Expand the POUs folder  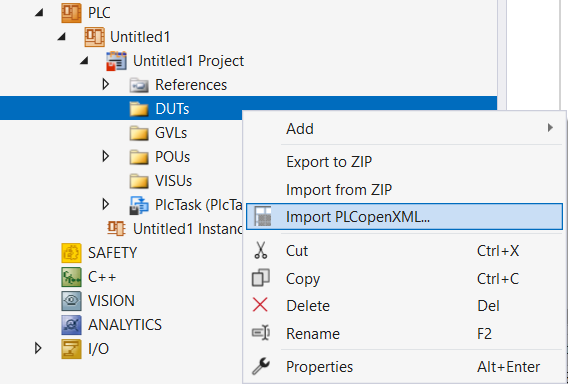pyautogui.click(x=106, y=156)
